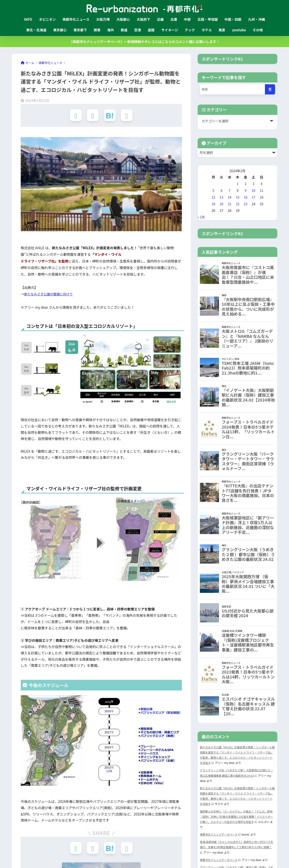The height and width of the screenshot is (868, 289).
Task: Open the その他 menu item
Action: click(258, 30)
